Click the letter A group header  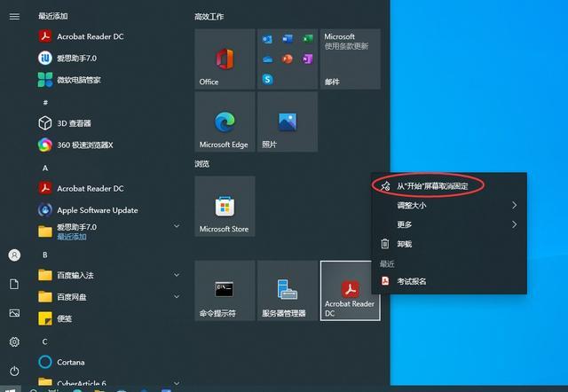(45, 168)
